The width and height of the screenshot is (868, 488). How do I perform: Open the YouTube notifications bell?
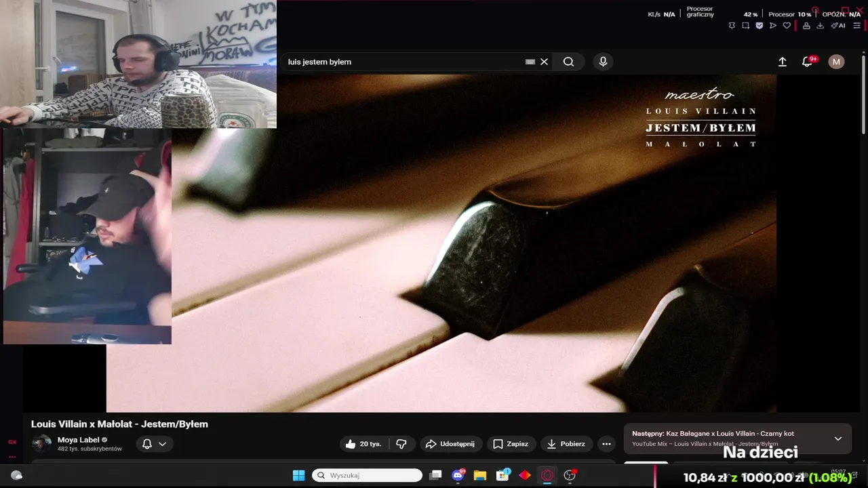click(807, 62)
